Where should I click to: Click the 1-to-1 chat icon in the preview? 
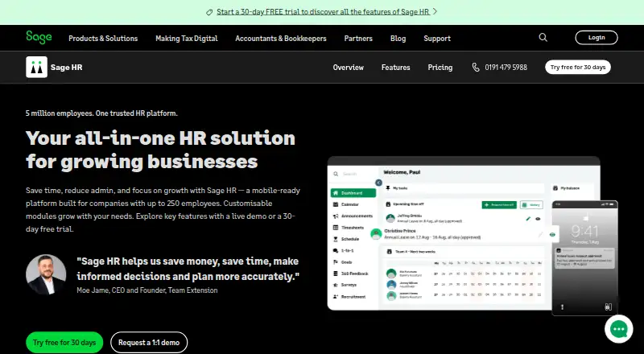coord(336,250)
